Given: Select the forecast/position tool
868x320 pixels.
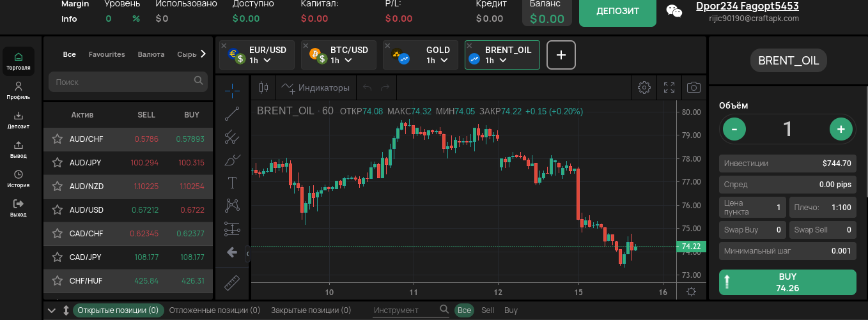Looking at the screenshot, I should [x=233, y=229].
